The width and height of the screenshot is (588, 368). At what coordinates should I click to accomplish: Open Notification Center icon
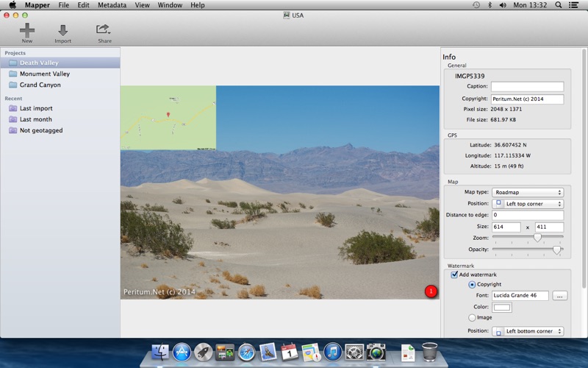click(x=573, y=5)
